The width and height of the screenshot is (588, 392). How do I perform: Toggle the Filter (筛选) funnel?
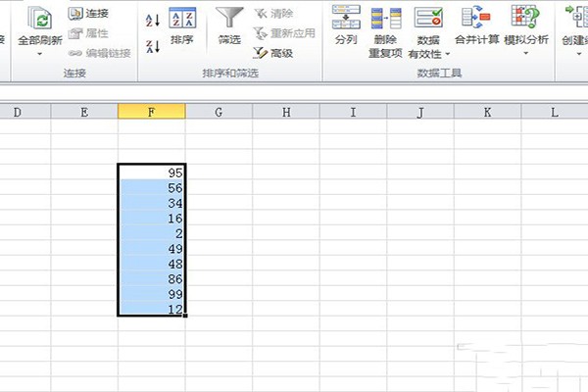click(229, 18)
